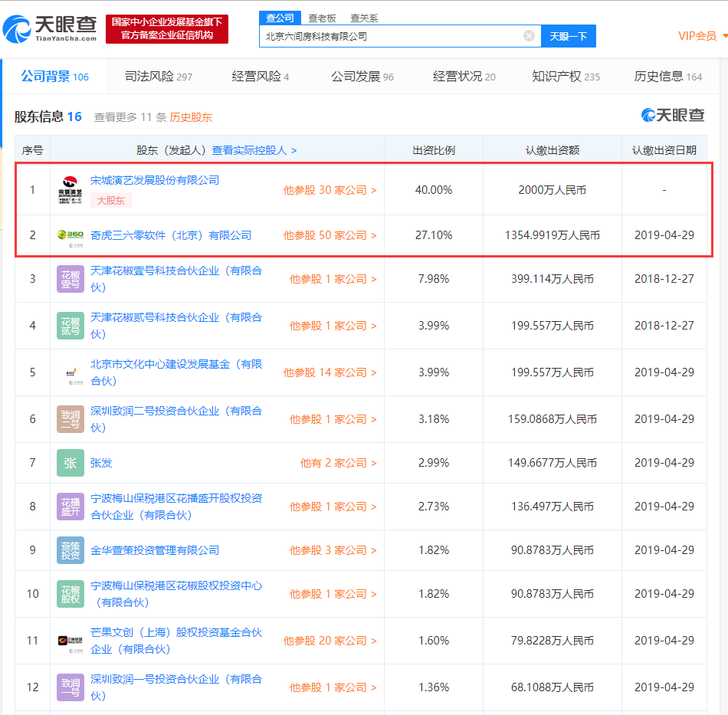
Task: Select the 查关系 search mode tab
Action: (364, 18)
